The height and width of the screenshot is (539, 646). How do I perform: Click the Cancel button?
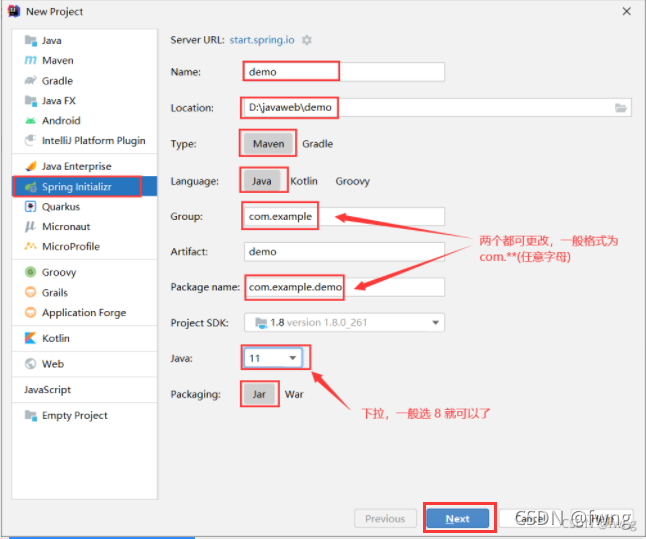point(531,518)
